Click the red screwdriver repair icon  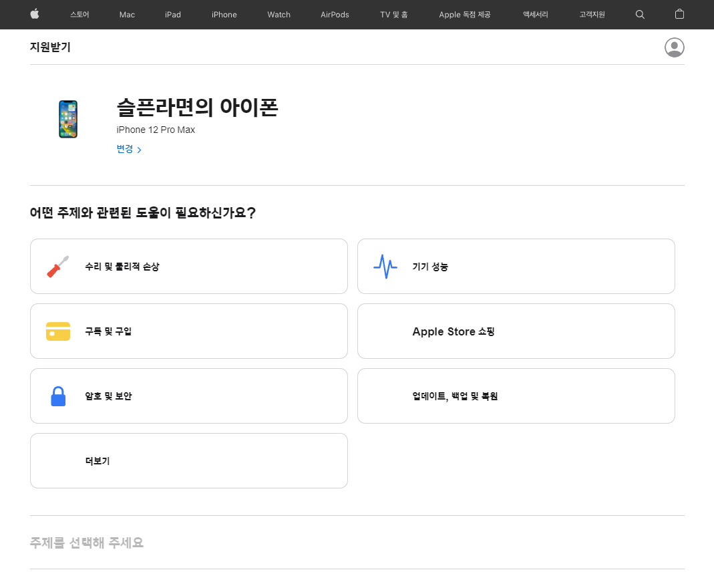click(x=58, y=267)
